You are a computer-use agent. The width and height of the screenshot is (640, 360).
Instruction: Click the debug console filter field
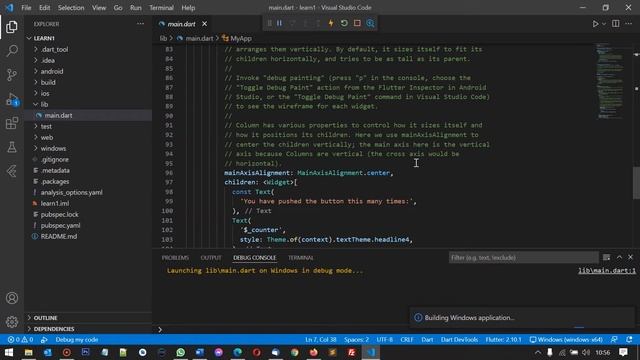click(x=524, y=258)
